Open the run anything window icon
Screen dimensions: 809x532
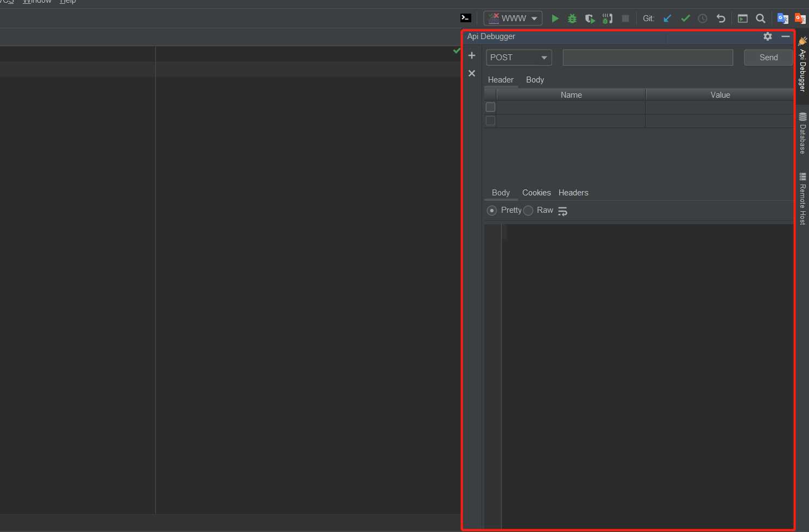(743, 18)
